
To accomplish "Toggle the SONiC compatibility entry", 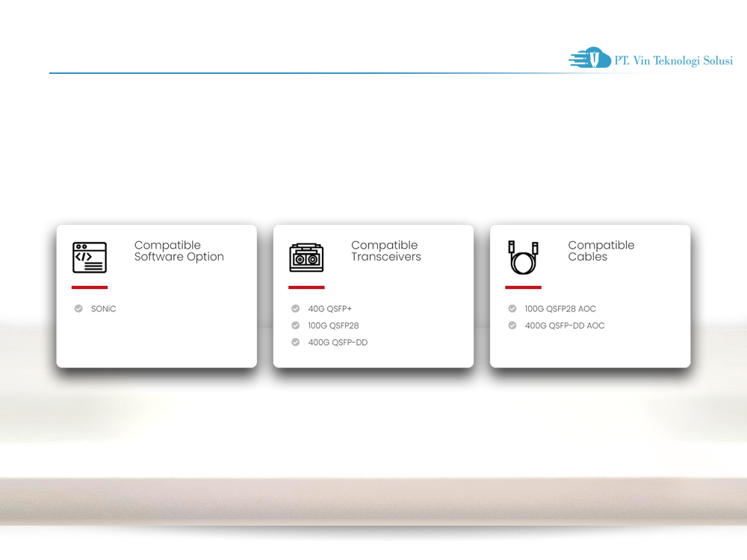I will coord(102,308).
